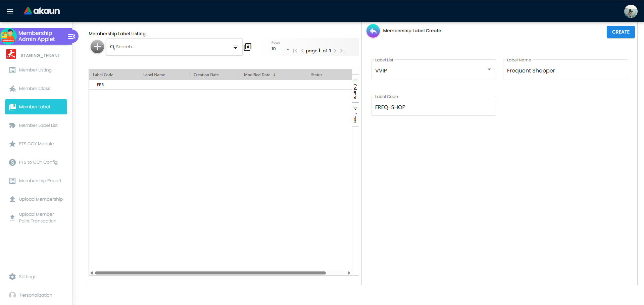Click inside the Label Code field

(433, 107)
